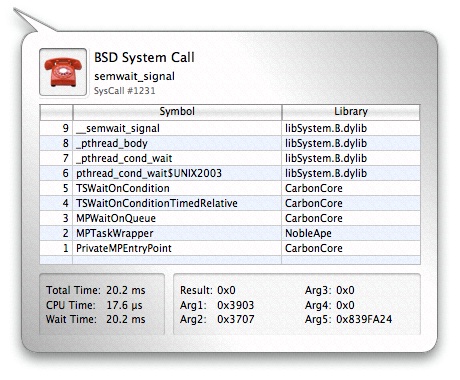Click libSystem.B.dylib in frame 6 row
Image resolution: width=460 pixels, height=380 pixels.
pyautogui.click(x=326, y=173)
